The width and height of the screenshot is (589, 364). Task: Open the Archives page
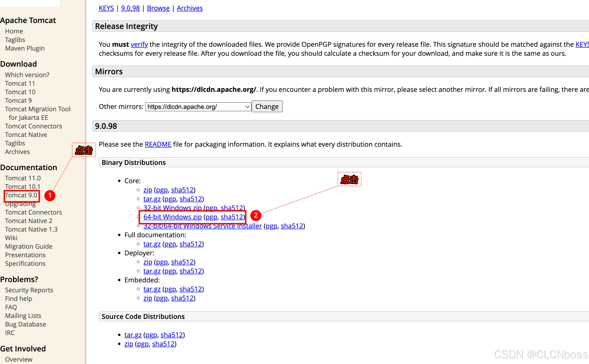tap(17, 152)
